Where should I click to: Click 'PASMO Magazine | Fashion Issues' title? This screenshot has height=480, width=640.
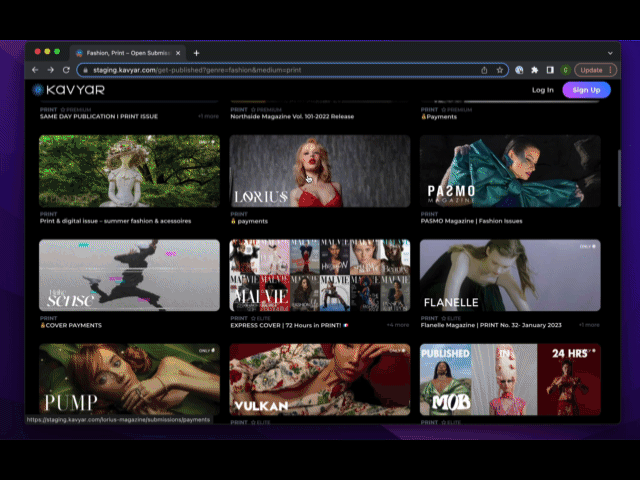(x=471, y=221)
